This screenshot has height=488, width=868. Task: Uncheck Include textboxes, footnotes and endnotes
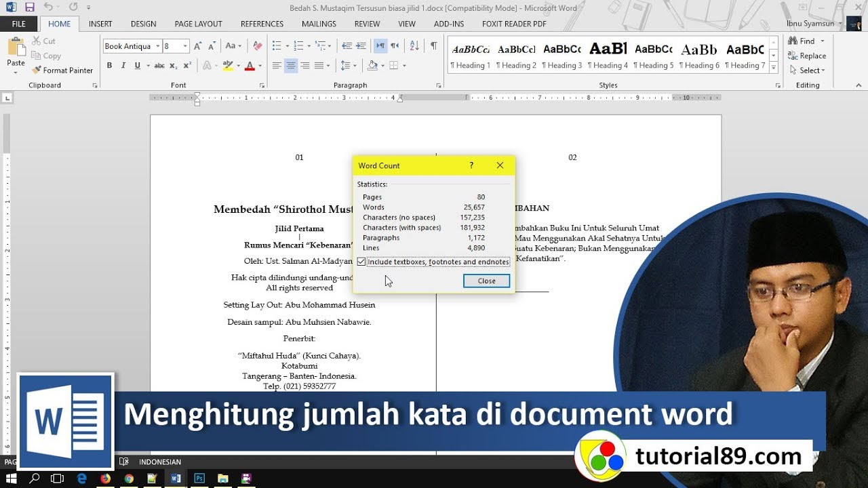[x=361, y=262]
